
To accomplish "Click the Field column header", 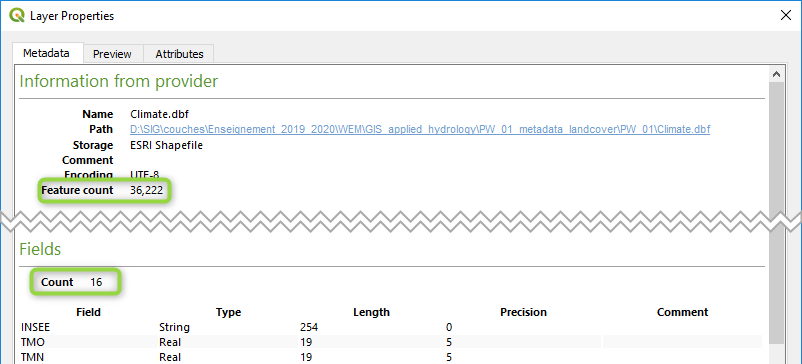I will tap(88, 312).
